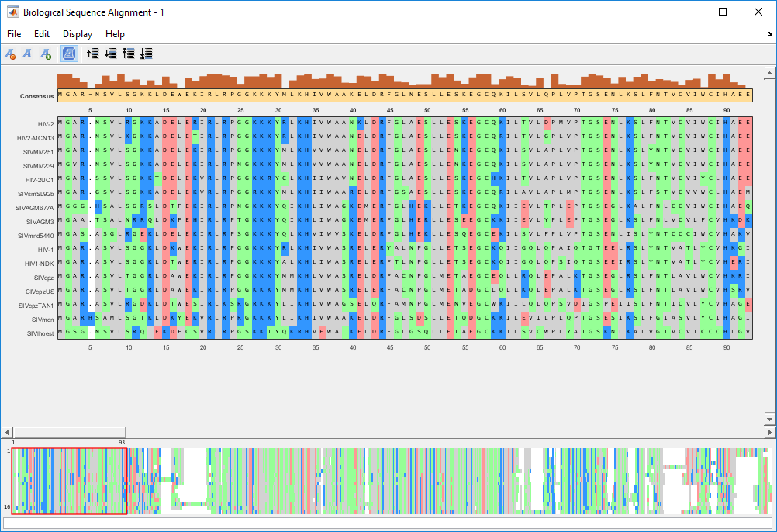Screen dimensions: 777x532
Task: Decrease the font size with the A-minus icon
Action: click(x=10, y=54)
